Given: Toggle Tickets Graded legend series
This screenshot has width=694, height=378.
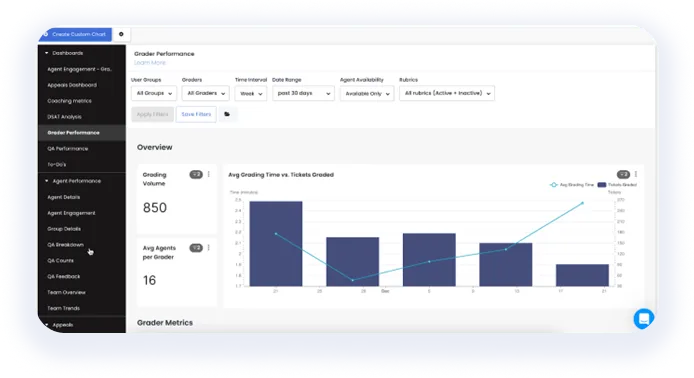Looking at the screenshot, I should 617,185.
